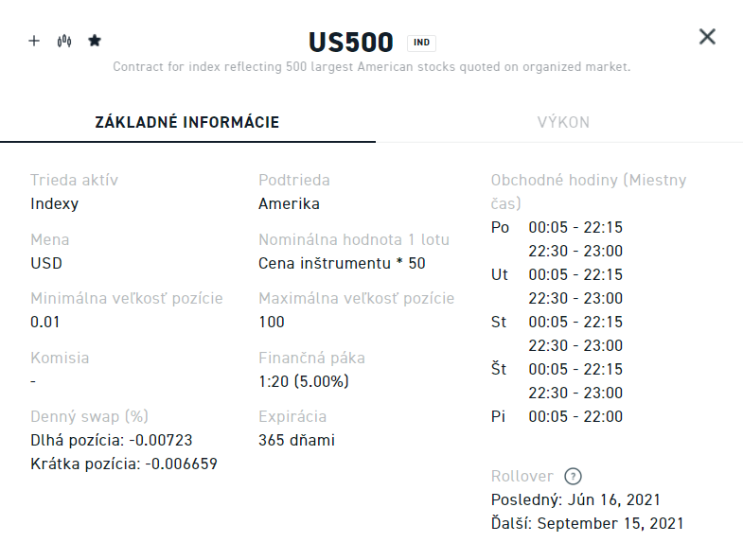
Task: Toggle the favorite star icon
Action: pos(94,41)
